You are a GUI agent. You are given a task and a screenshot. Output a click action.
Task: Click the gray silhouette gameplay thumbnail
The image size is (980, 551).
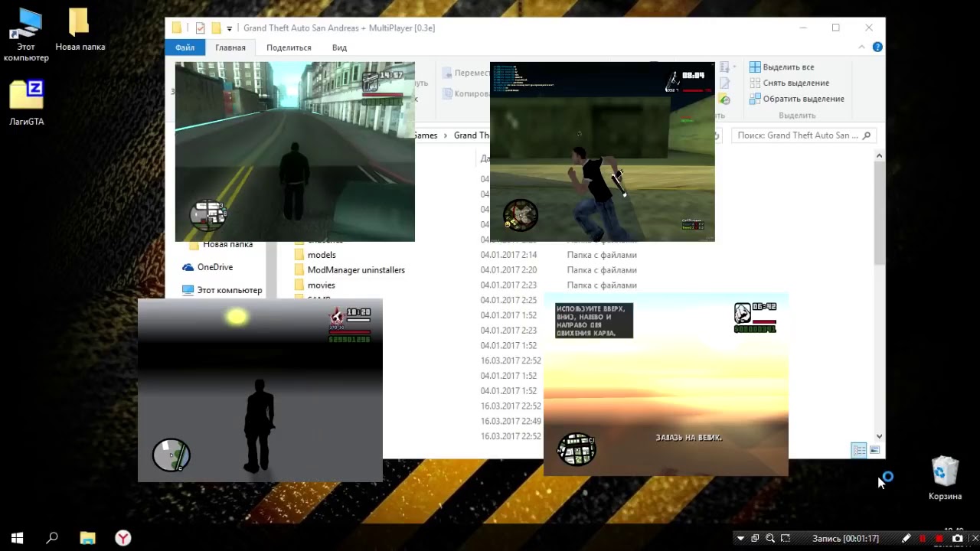click(260, 390)
